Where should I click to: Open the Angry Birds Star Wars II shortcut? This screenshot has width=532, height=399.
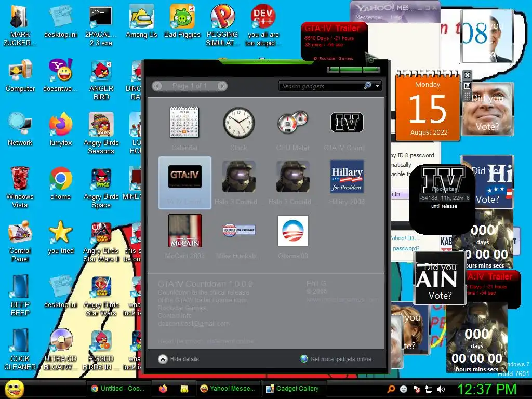pos(101,241)
